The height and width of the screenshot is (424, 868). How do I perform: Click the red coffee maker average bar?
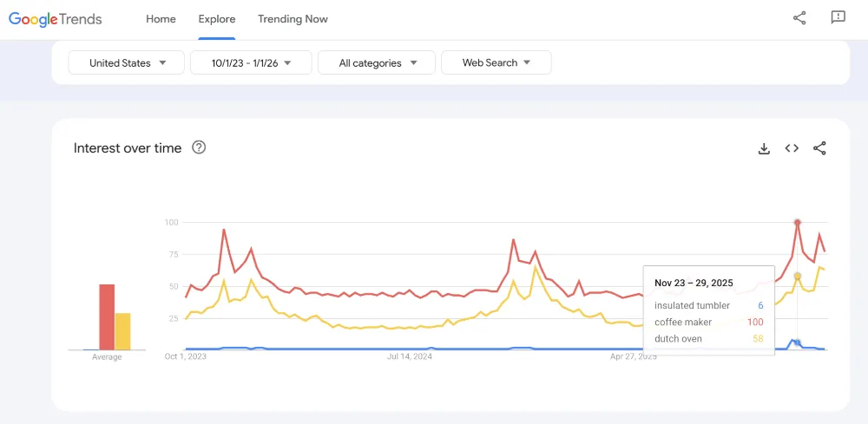coord(107,317)
